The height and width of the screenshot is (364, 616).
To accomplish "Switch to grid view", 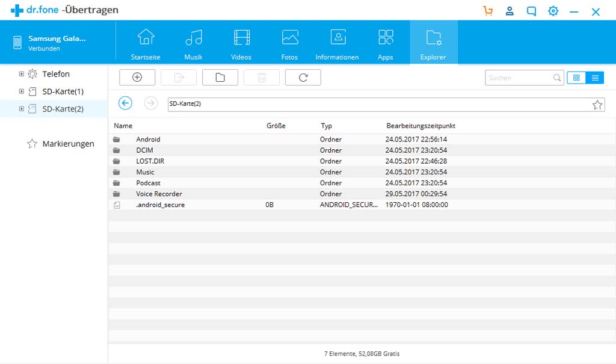I will click(576, 78).
